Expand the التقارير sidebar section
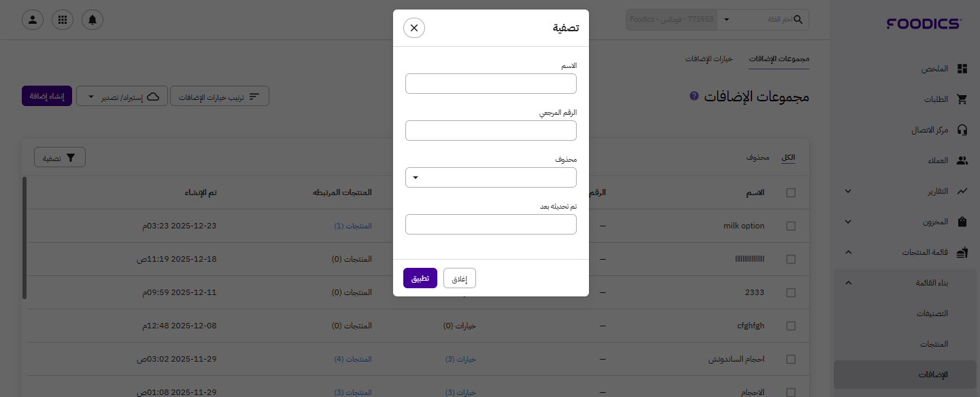980x397 pixels. (847, 191)
